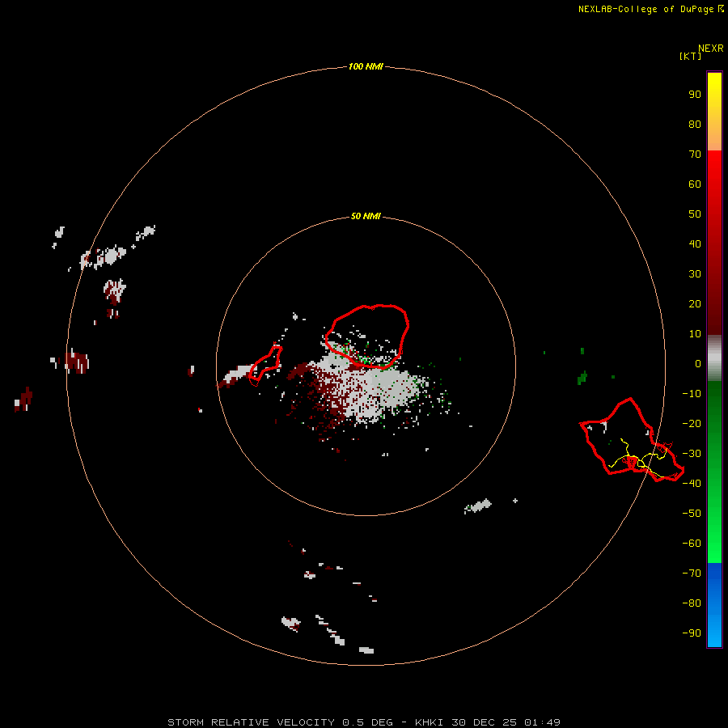Image resolution: width=728 pixels, height=728 pixels.
Task: Click the -50 value on velocity scale
Action: coord(692,514)
